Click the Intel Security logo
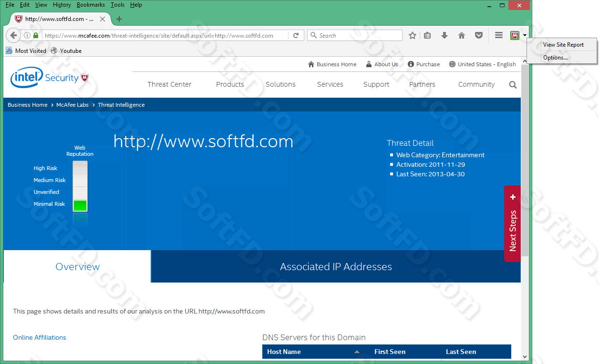 coord(49,78)
